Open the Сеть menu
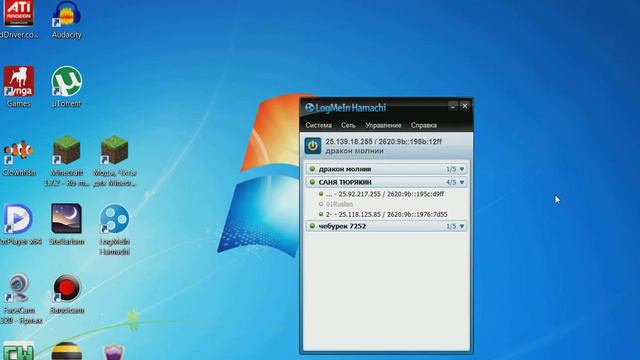Viewport: 640px width, 360px height. [348, 125]
